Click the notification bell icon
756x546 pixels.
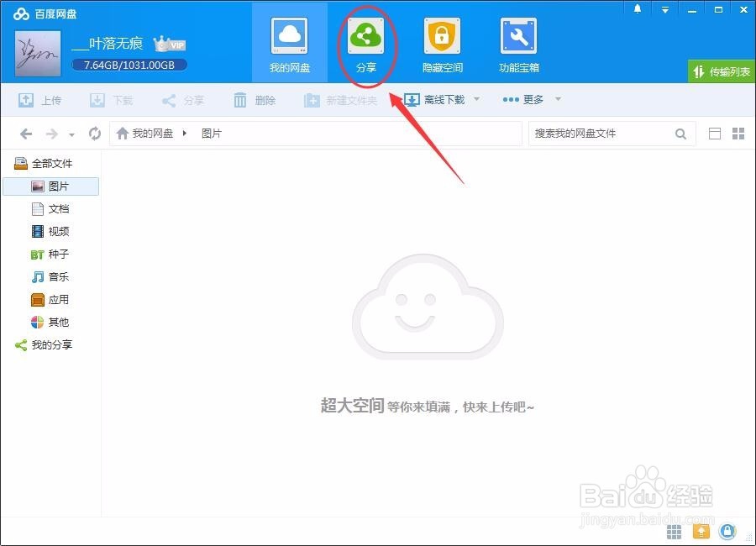(637, 8)
